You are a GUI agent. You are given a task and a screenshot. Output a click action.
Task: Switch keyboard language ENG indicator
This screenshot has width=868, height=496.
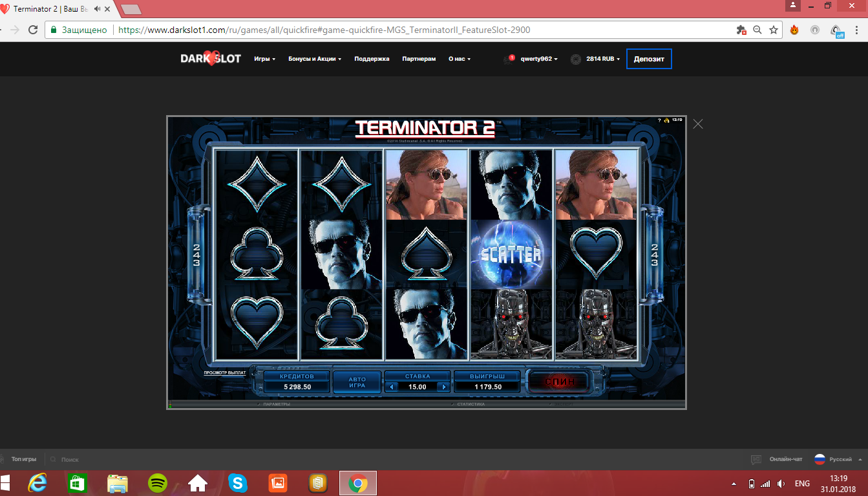click(x=802, y=484)
